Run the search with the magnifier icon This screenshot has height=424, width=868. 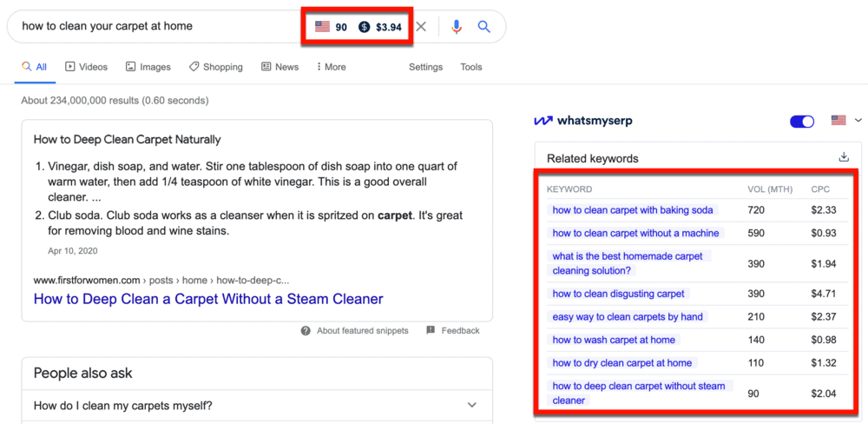point(484,27)
